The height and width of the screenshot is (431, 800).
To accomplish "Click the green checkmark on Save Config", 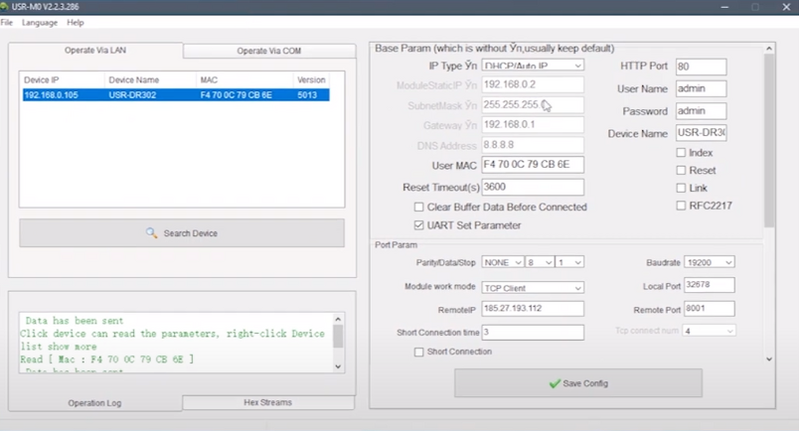I will [555, 384].
